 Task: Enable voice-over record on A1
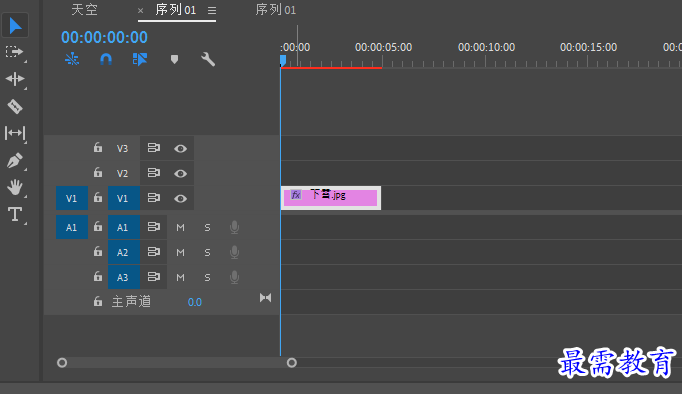coord(234,227)
